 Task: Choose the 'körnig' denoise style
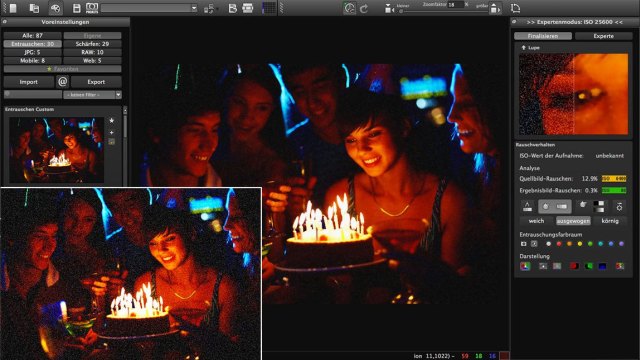(x=610, y=221)
